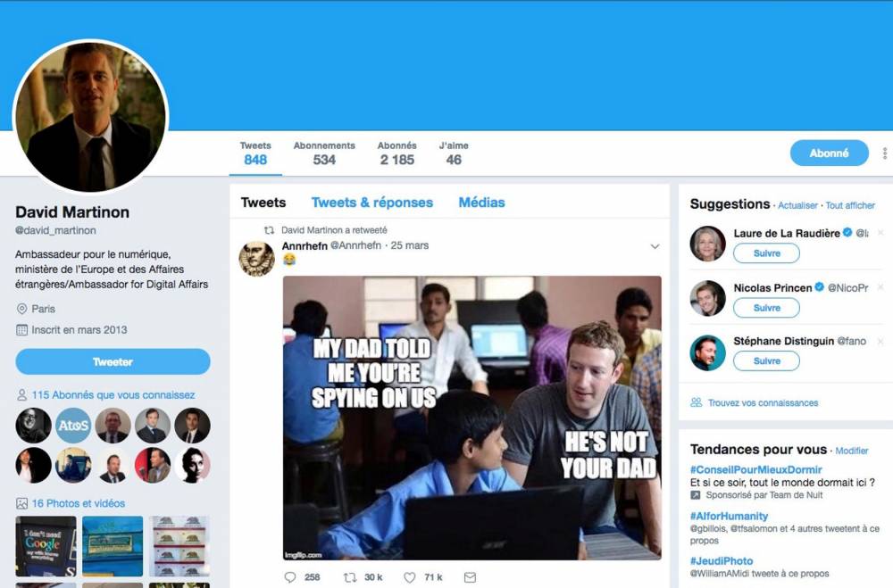Follow Laure de La Raudière
Viewport: 893px width, 588px height.
point(766,253)
